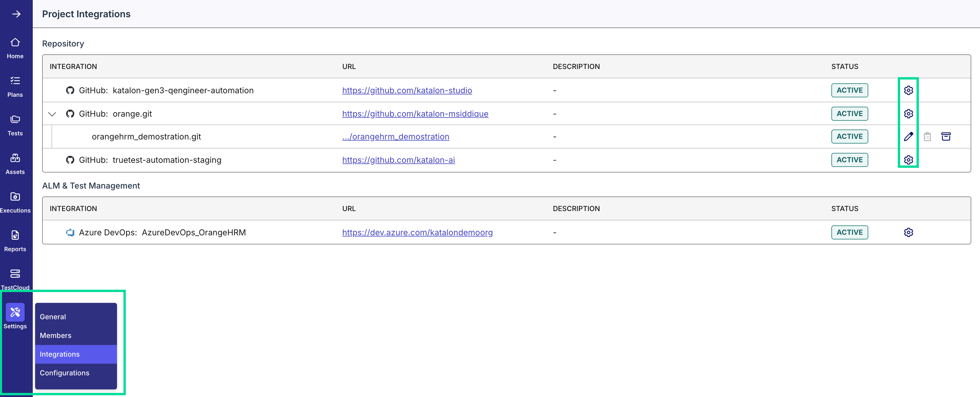The image size is (980, 397).
Task: Click the 'Repository' section heading
Action: [63, 43]
